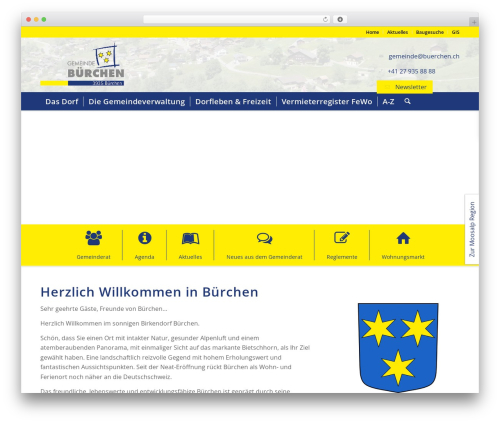The image size is (500, 423).
Task: Open Aktuelles link in top yellow bar
Action: click(x=397, y=32)
